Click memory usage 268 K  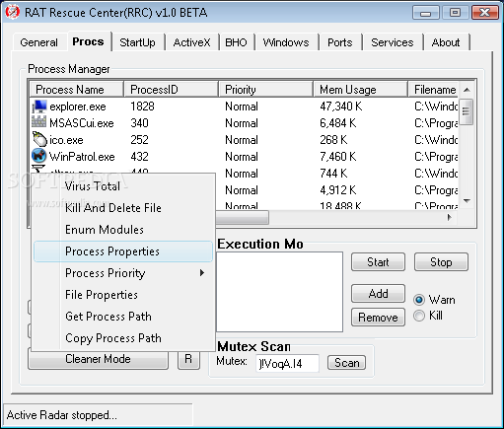pyautogui.click(x=333, y=140)
